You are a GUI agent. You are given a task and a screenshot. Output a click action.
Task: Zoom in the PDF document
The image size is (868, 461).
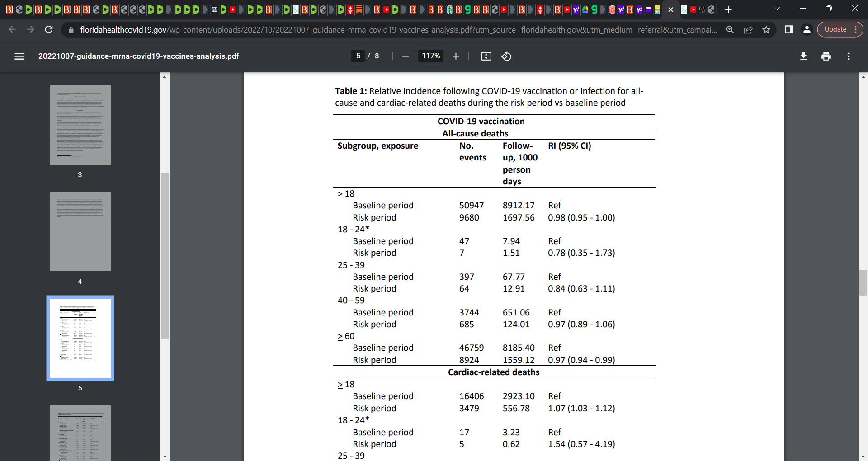click(x=456, y=56)
